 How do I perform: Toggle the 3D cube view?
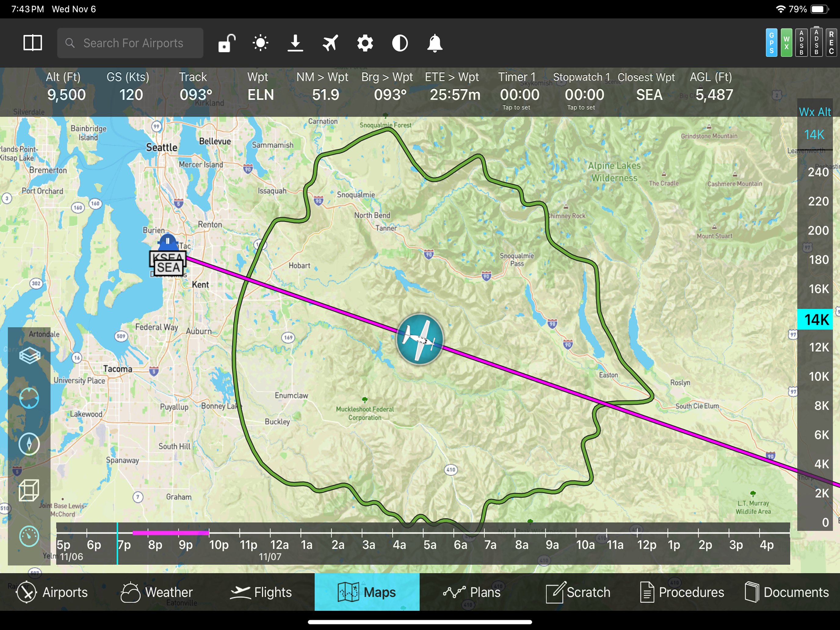coord(29,490)
